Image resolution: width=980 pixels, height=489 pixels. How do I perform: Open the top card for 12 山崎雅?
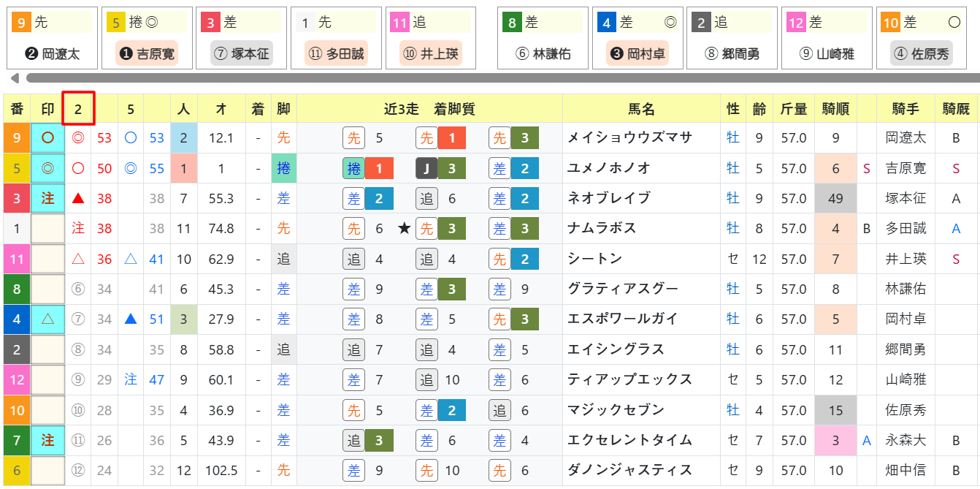(x=827, y=38)
